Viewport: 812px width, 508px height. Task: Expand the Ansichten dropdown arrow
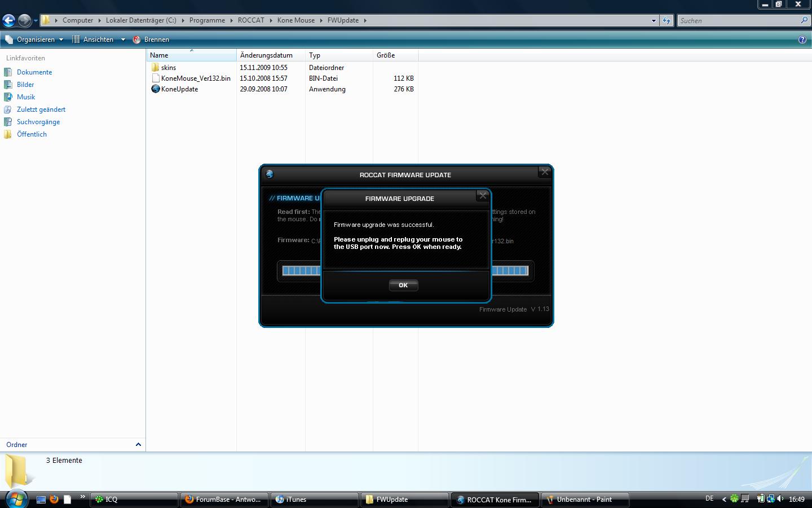click(123, 40)
